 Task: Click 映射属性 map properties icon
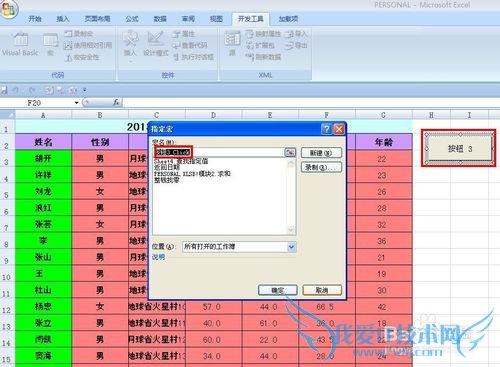[x=263, y=34]
